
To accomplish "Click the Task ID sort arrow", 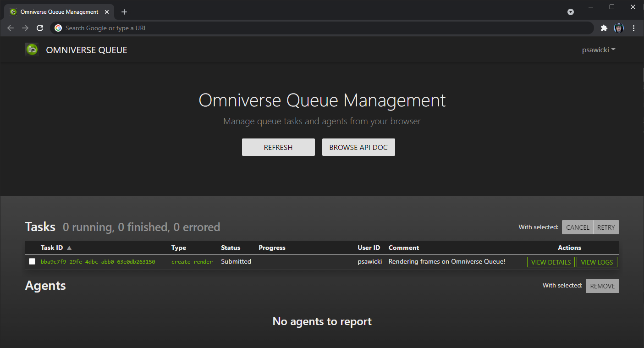I will pos(69,248).
